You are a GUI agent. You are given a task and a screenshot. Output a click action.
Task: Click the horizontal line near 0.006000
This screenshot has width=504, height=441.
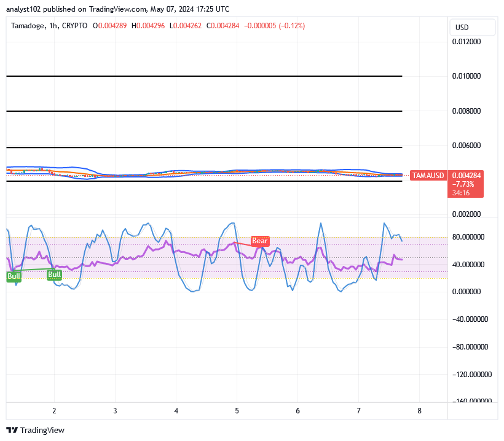(x=204, y=147)
